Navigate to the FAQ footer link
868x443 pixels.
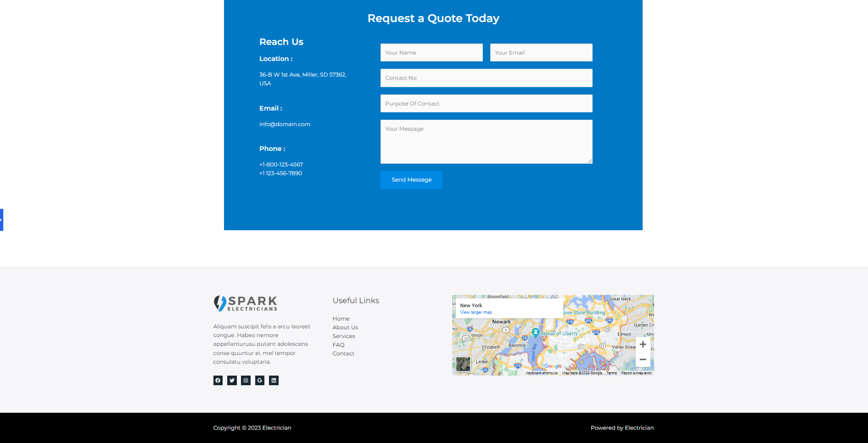[x=338, y=345]
